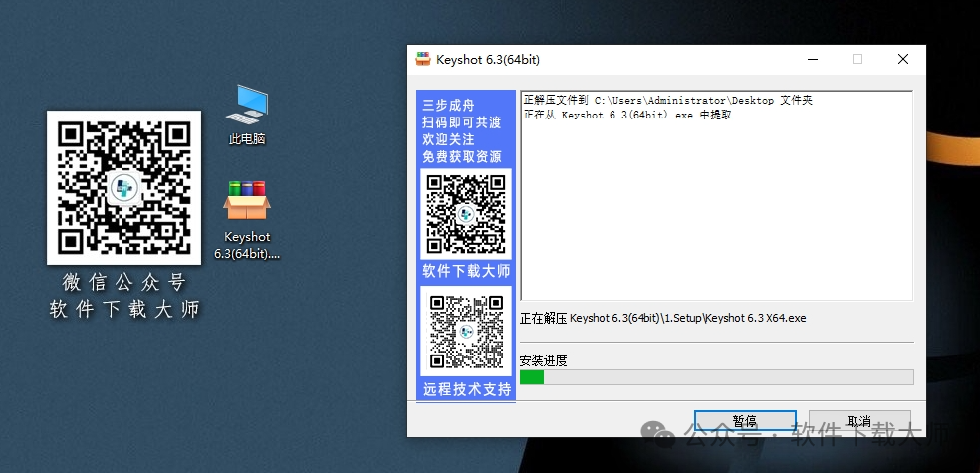This screenshot has height=473, width=980.
Task: Select the 此电脑 desktop icon
Action: pyautogui.click(x=247, y=115)
